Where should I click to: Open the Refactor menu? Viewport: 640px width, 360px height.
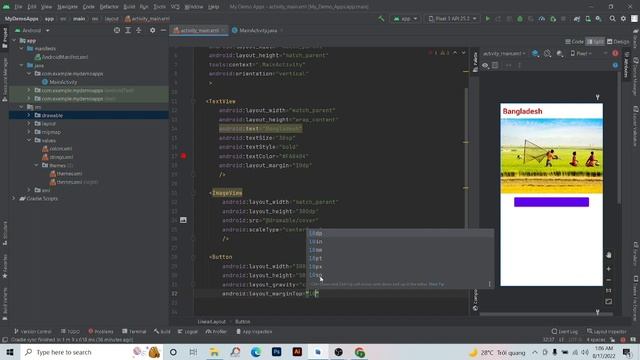(109, 7)
